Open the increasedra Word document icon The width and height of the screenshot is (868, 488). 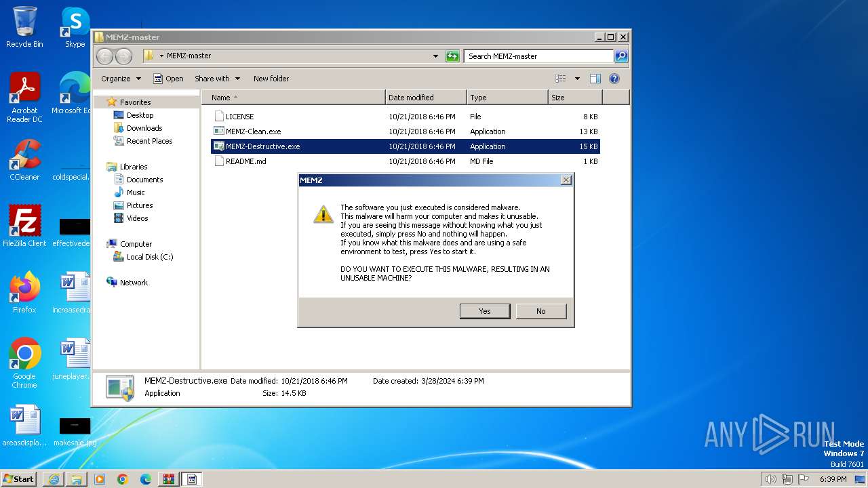coord(72,293)
